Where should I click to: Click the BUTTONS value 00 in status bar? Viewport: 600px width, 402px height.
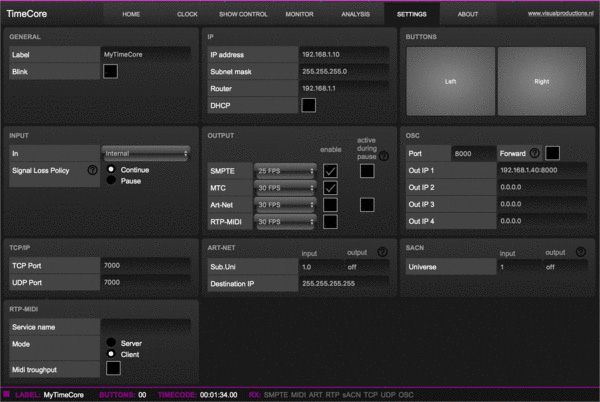(142, 395)
